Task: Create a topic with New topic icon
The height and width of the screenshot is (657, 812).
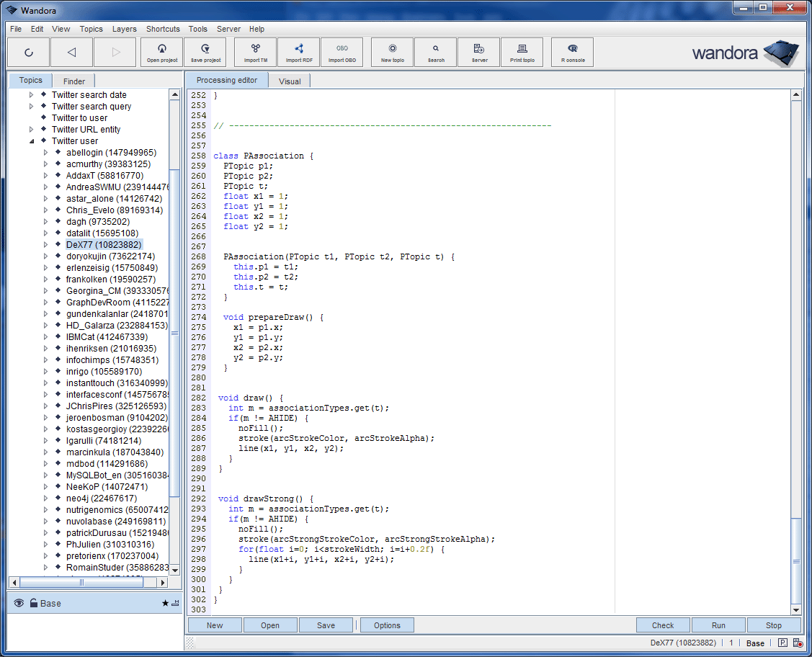Action: tap(391, 52)
